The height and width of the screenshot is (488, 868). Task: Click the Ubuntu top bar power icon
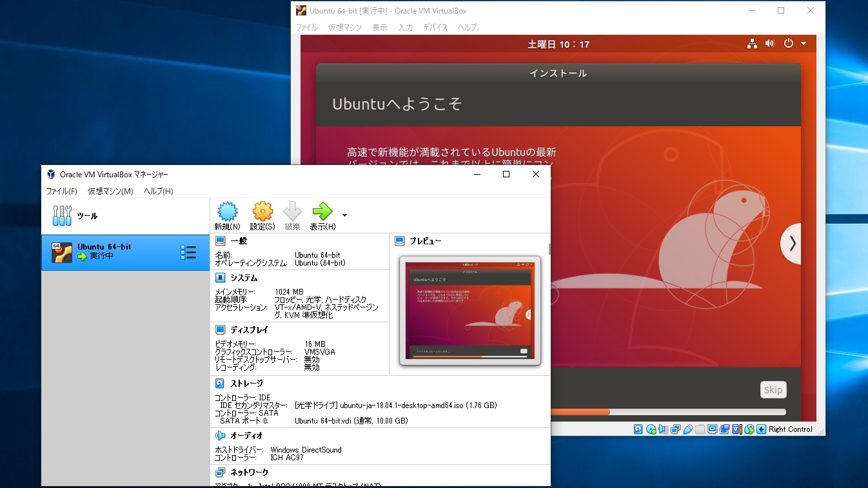pos(788,44)
